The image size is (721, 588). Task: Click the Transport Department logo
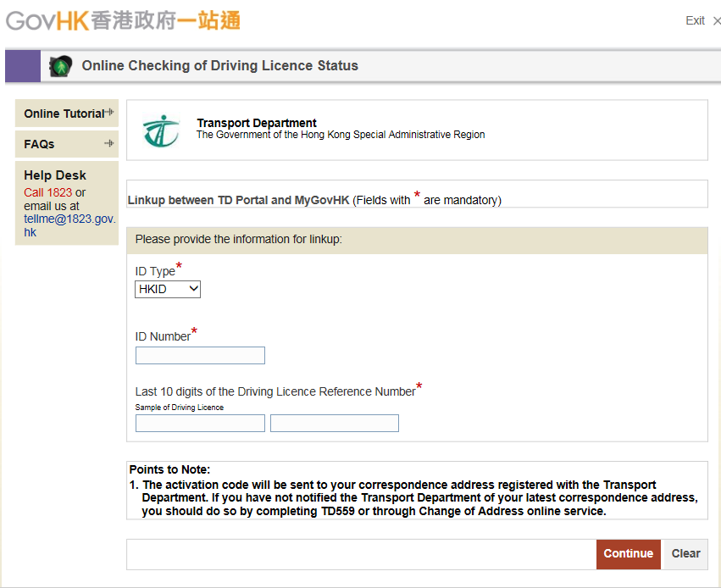(x=161, y=130)
